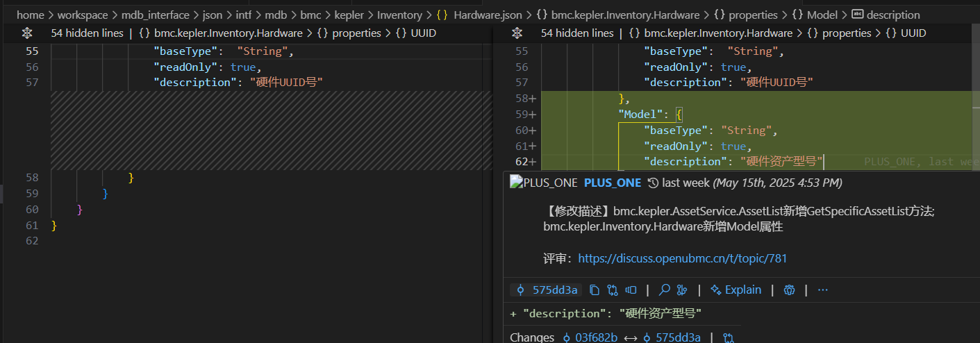This screenshot has width=980, height=343.
Task: Click the bold PLUS_ONE author name link
Action: point(612,183)
